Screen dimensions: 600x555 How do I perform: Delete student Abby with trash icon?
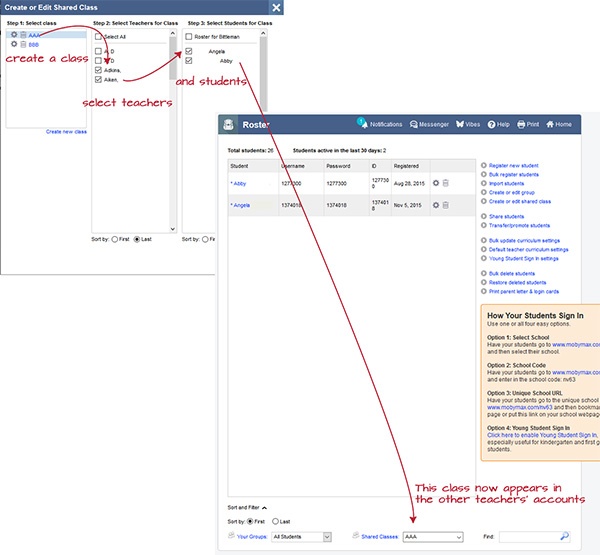tap(445, 183)
